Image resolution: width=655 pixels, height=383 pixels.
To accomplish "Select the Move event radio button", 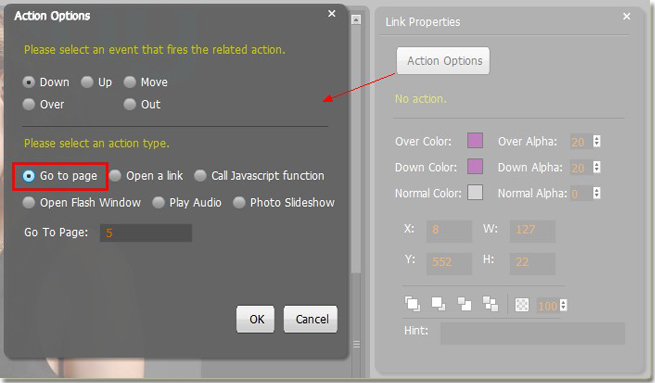I will (130, 82).
